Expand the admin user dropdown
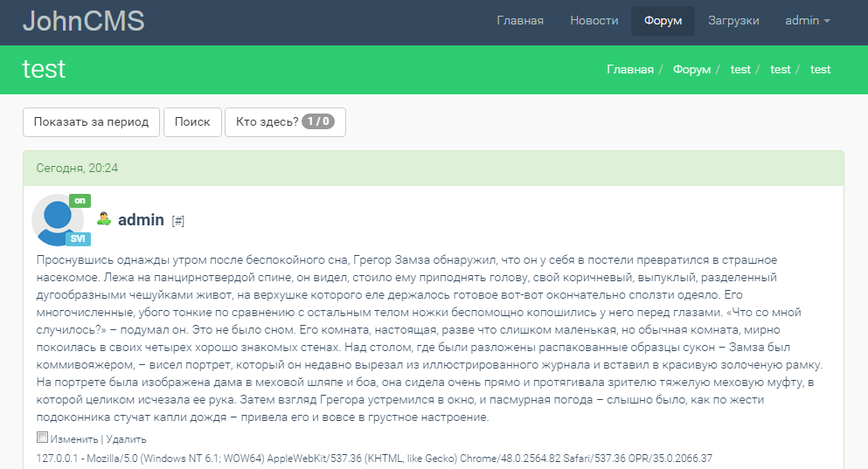This screenshot has height=469, width=868. pyautogui.click(x=807, y=21)
